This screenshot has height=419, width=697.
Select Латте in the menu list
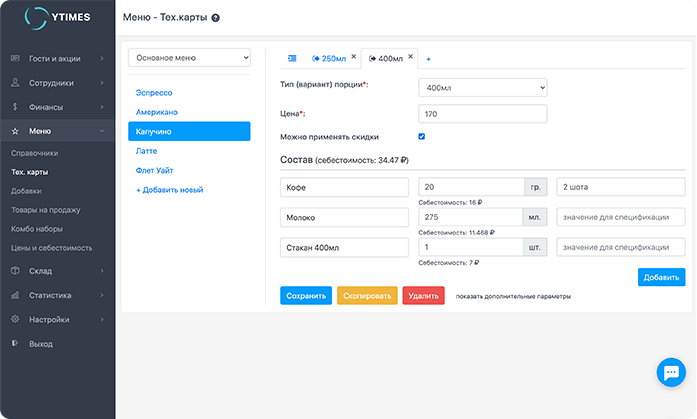point(148,150)
